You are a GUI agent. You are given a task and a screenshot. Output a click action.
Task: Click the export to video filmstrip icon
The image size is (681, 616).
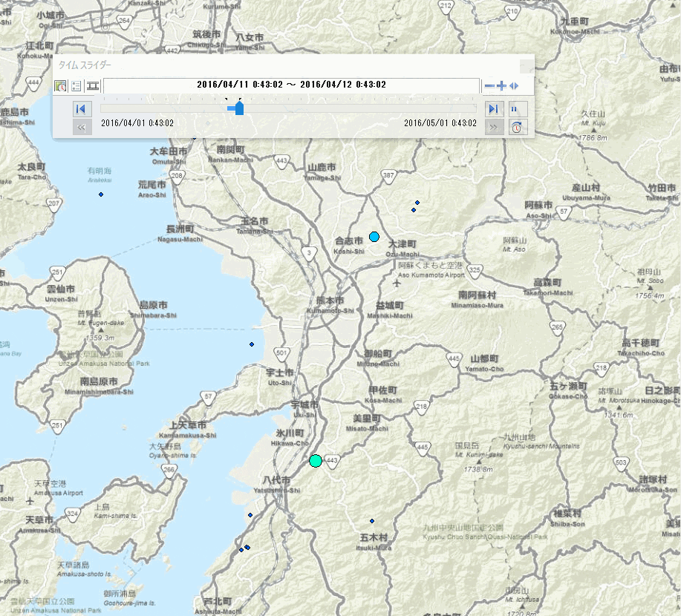point(93,85)
